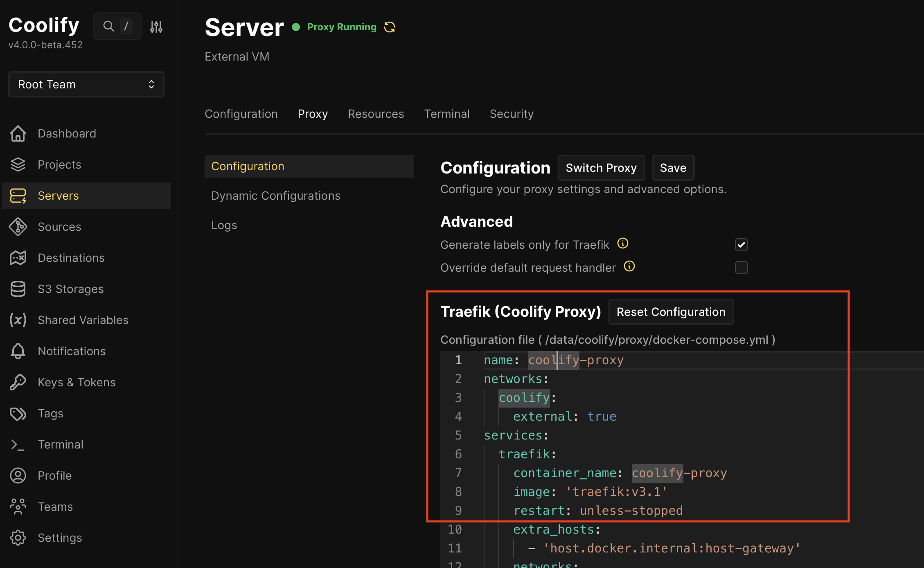Click the info tooltip beside Override default request handler
The image size is (924, 568).
point(629,266)
